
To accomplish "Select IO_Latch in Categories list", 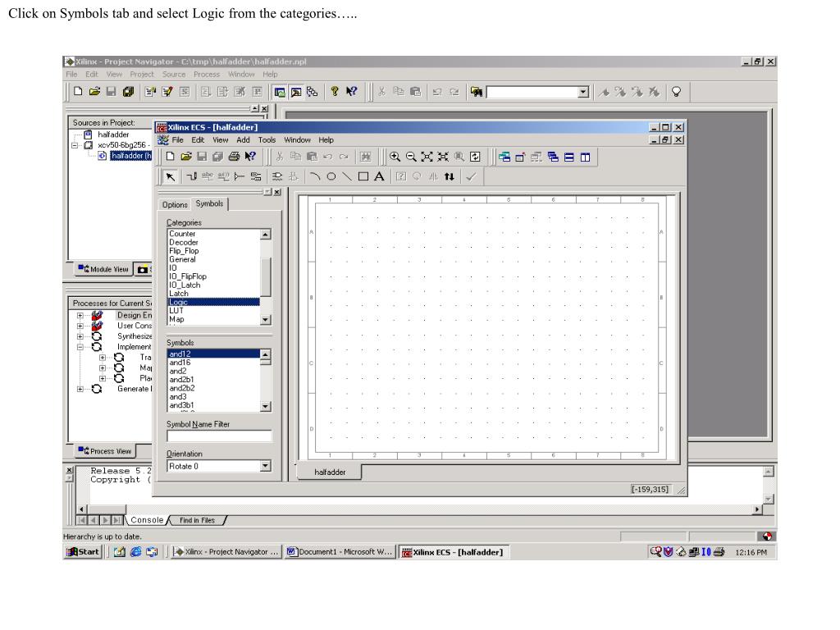I will (214, 285).
